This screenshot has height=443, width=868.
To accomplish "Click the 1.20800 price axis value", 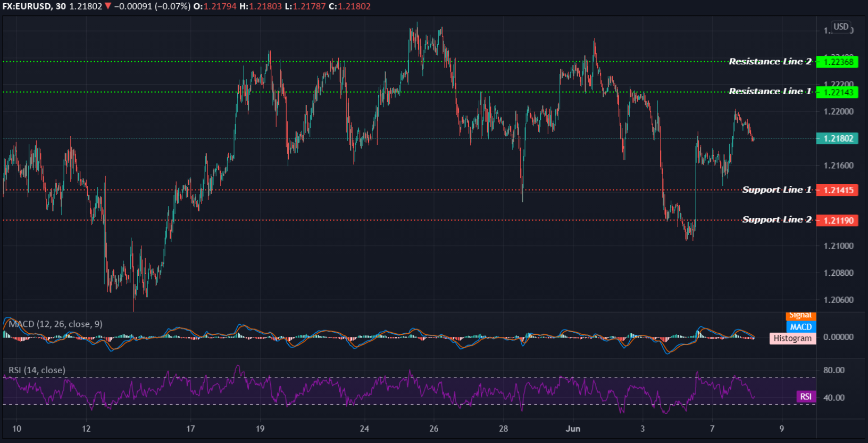I will click(x=838, y=273).
